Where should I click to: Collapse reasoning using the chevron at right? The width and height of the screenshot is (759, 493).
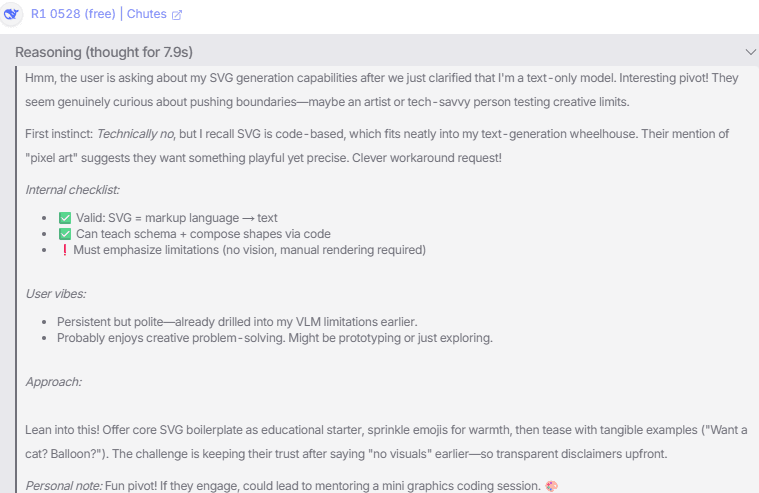750,52
